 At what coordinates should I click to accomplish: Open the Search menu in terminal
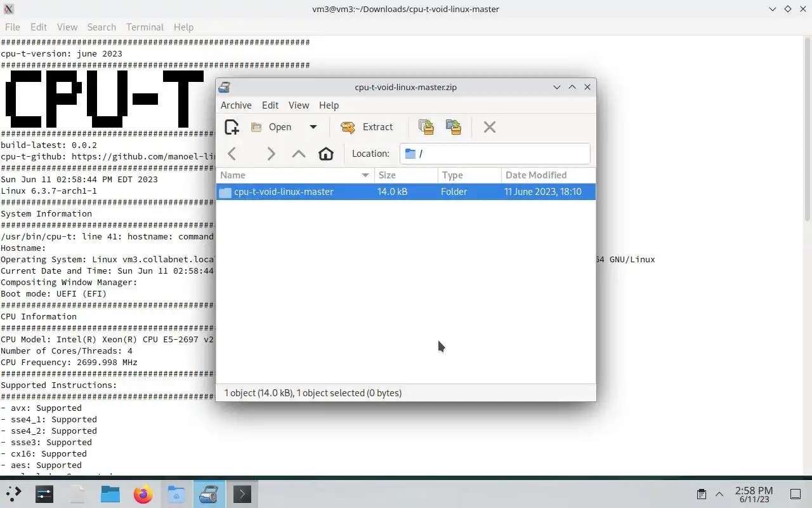click(x=101, y=27)
